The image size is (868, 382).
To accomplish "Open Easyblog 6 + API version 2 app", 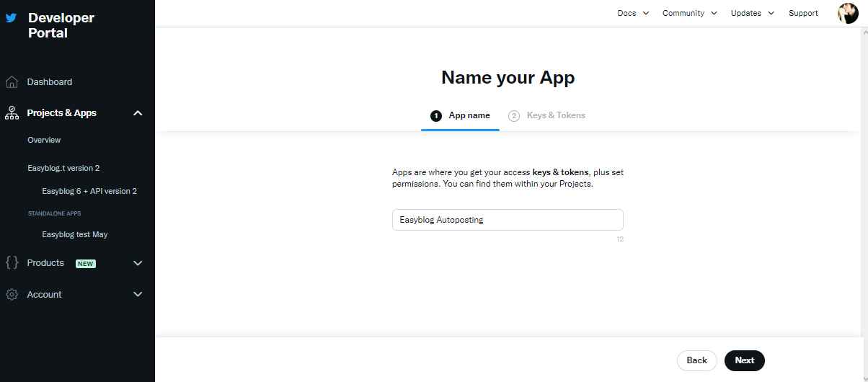I will point(89,191).
